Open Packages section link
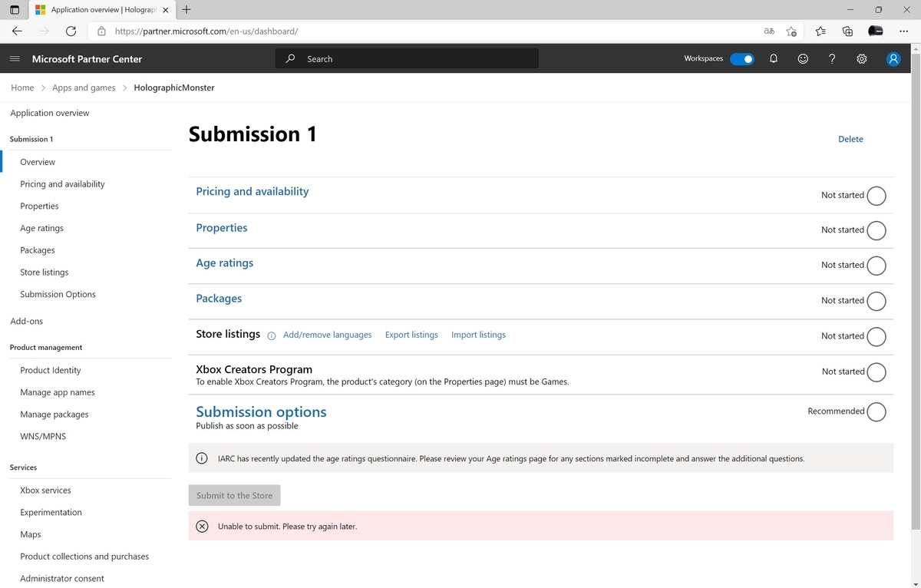Image resolution: width=921 pixels, height=588 pixels. 219,299
